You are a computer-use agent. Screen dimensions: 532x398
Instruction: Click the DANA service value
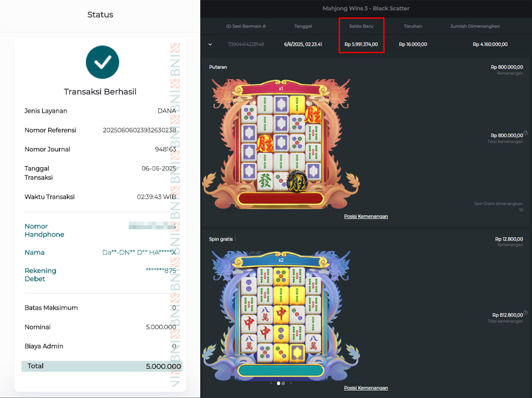pyautogui.click(x=166, y=110)
